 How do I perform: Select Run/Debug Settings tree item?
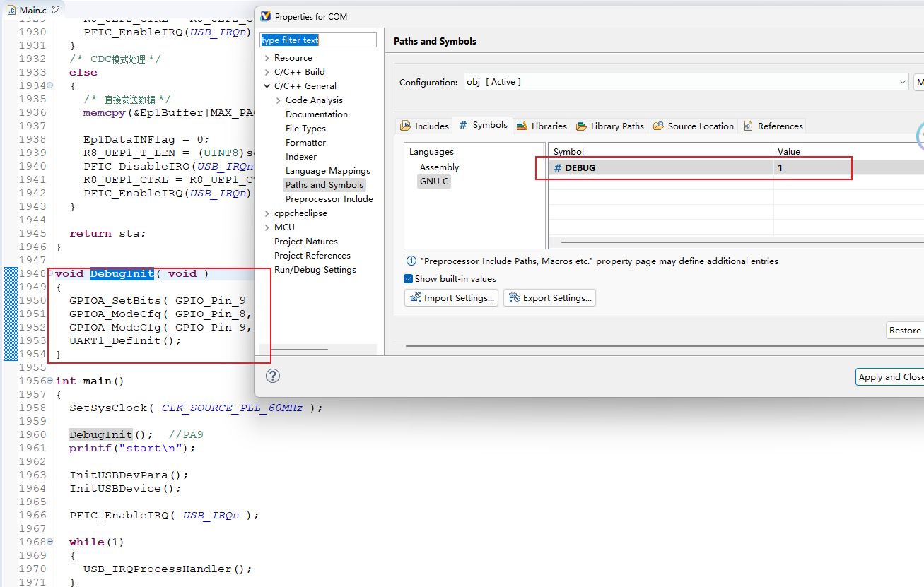point(315,270)
